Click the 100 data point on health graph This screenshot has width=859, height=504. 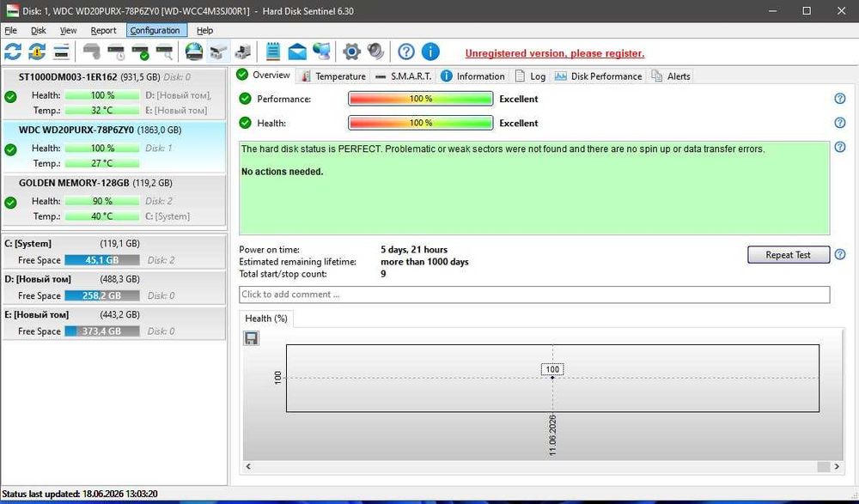point(552,377)
